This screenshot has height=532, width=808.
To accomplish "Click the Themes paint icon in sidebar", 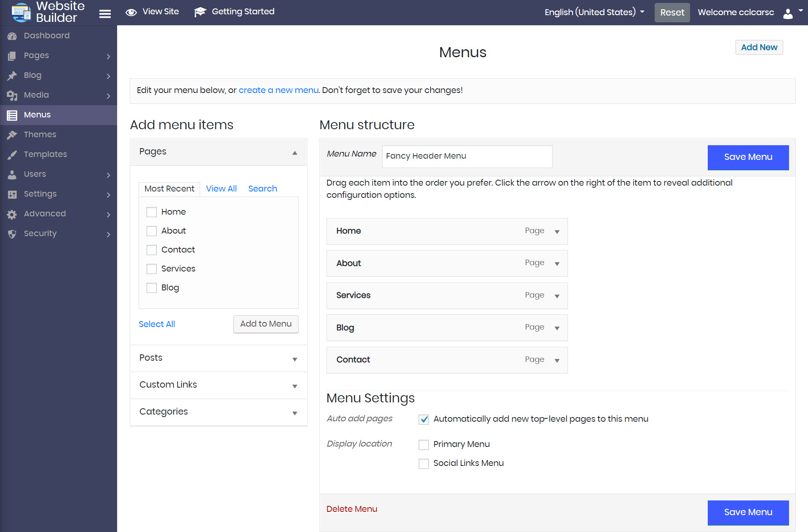I will 12,135.
